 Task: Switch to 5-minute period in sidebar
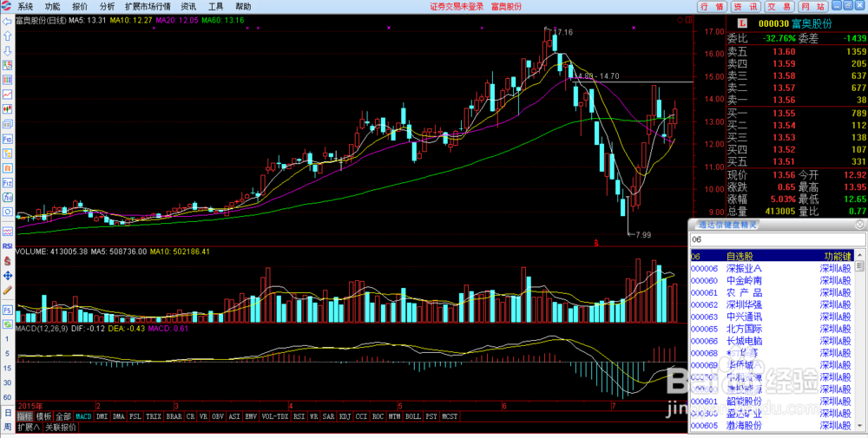click(7, 353)
